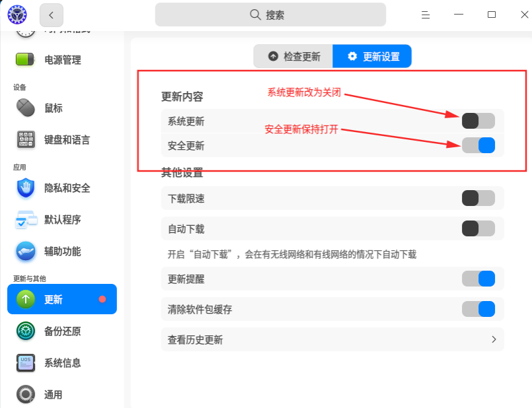Click the 更新提醒 label
532x408 pixels.
pyautogui.click(x=186, y=279)
